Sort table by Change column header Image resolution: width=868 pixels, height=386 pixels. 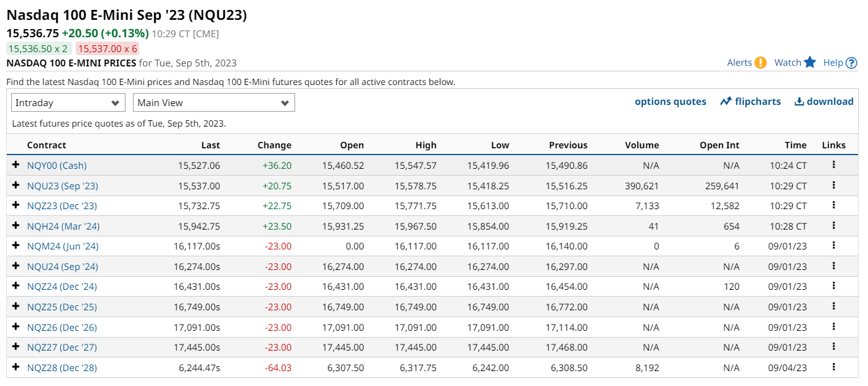point(274,145)
